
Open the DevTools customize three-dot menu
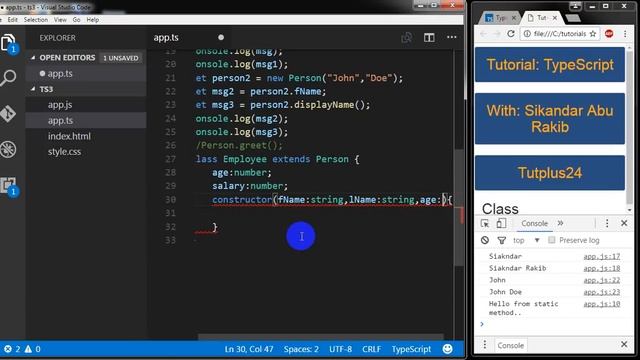(607, 223)
